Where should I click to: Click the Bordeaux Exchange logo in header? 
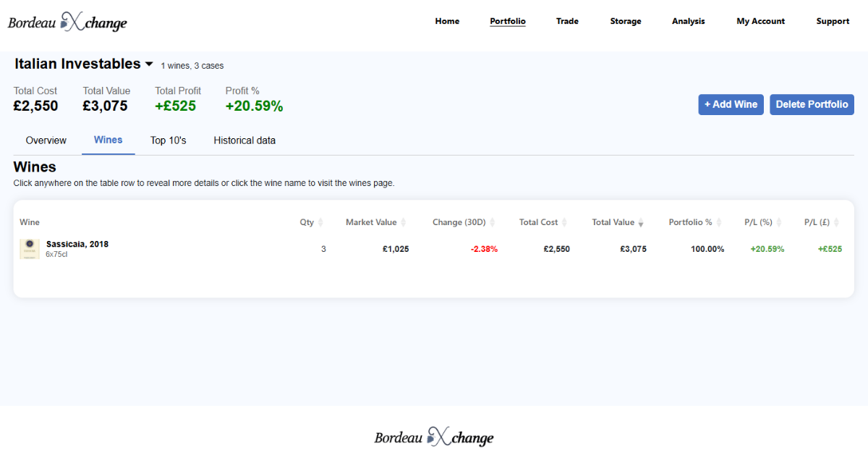tap(67, 22)
